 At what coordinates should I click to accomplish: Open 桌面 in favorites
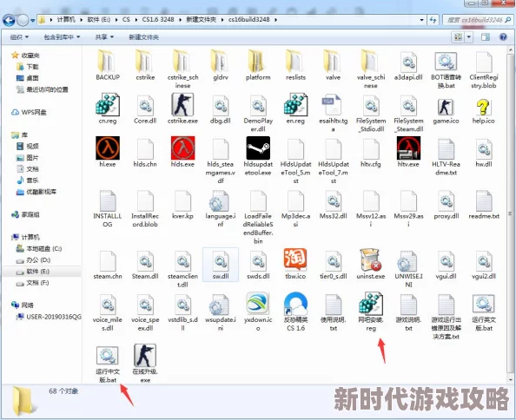pos(28,78)
